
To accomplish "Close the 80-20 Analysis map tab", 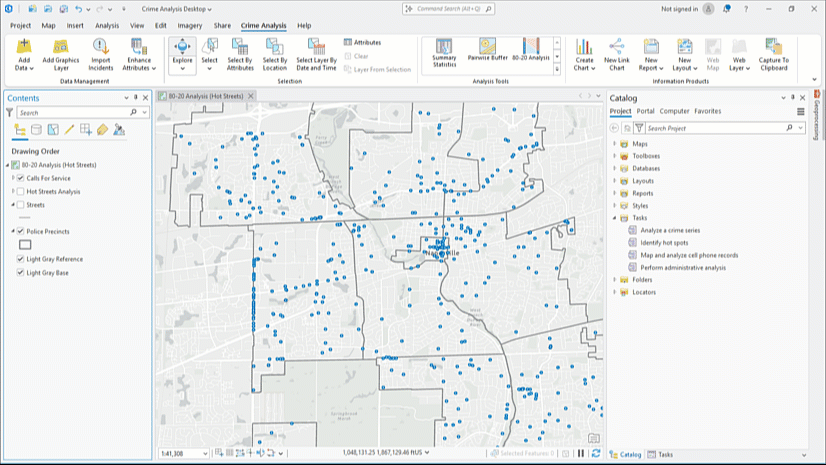I will pos(251,96).
